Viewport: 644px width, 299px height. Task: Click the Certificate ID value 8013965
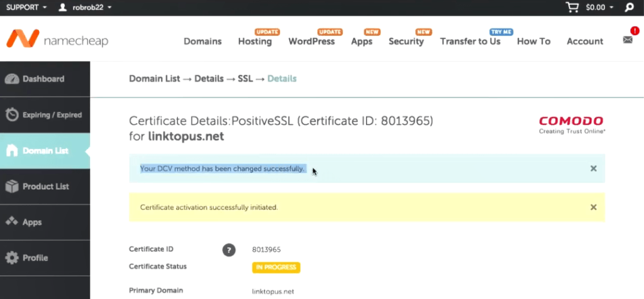(x=267, y=250)
